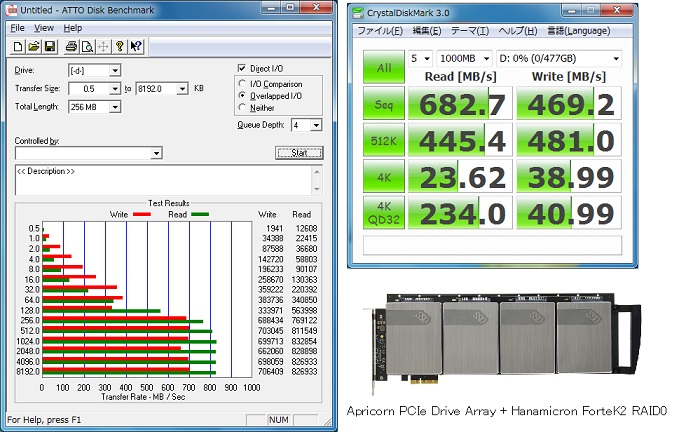The image size is (679, 432).
Task: Select the Overlapped I/O radio option
Action: tap(242, 95)
